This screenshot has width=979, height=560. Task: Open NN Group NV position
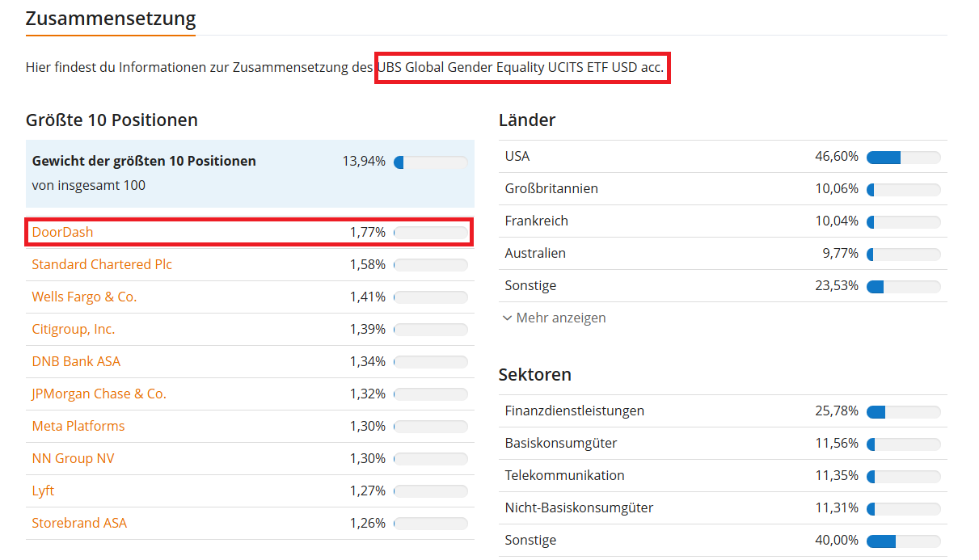73,458
